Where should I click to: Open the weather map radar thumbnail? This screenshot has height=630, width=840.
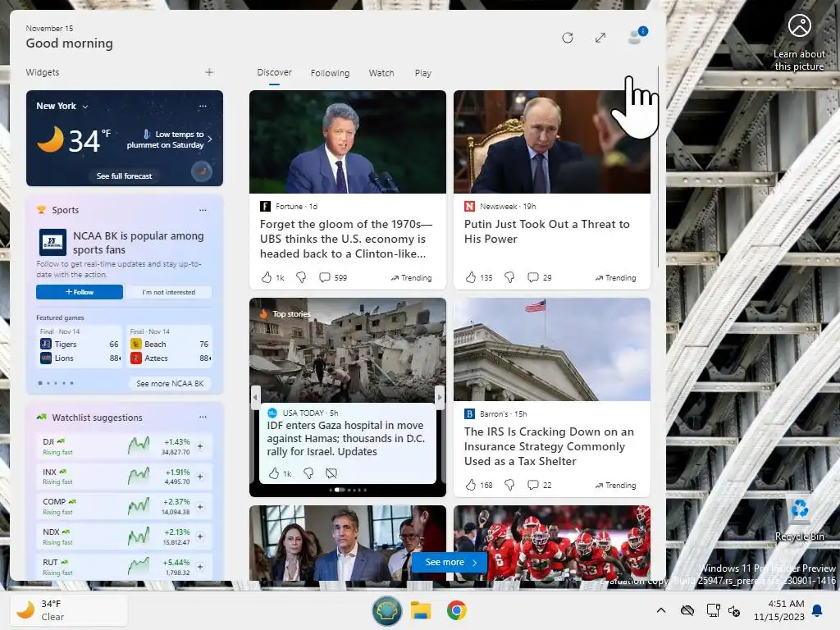tap(202, 171)
